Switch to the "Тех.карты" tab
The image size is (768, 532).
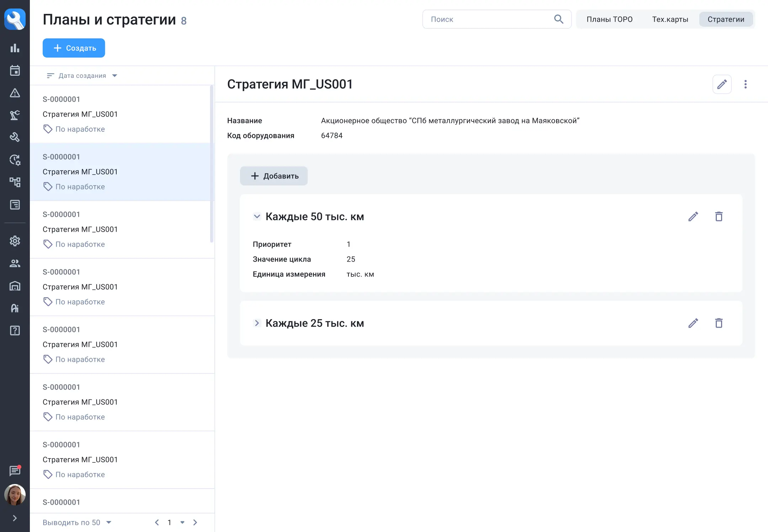(670, 19)
